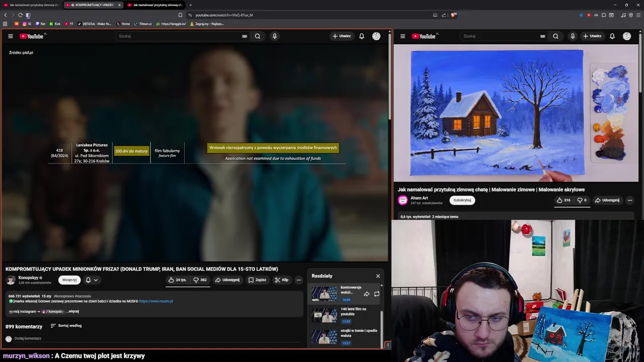Open the mushi.pl link in description
The height and width of the screenshot is (362, 644).
[156, 301]
